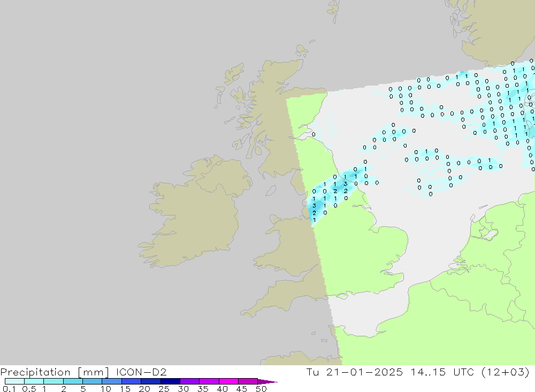This screenshot has width=535, height=392.
Task: Click the 0.5–1 mm legend color swatch
Action: click(x=34, y=381)
